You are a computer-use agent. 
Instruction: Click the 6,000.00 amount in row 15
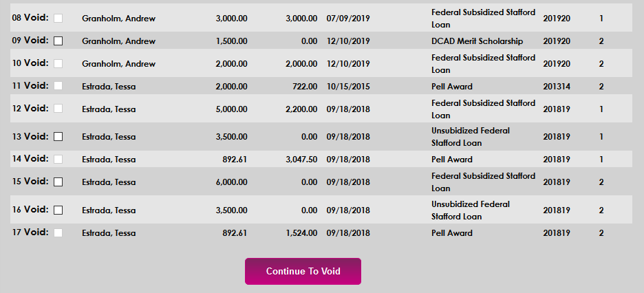coord(231,182)
